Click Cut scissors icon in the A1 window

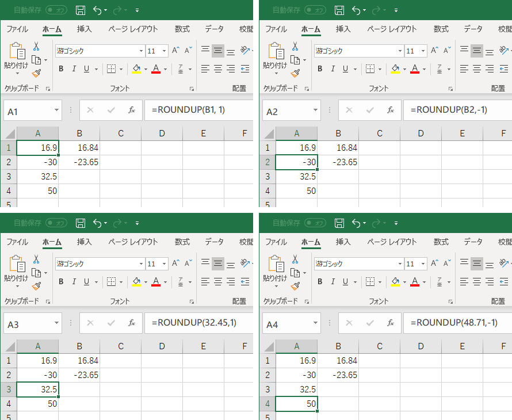click(36, 47)
